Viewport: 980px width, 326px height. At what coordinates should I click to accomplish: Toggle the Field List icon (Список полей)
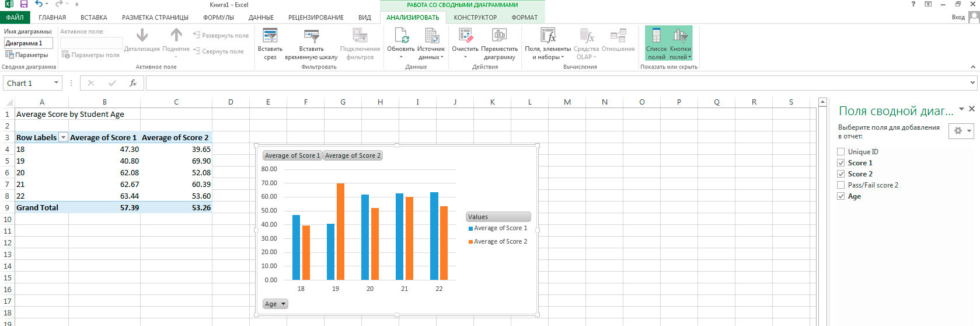[656, 36]
